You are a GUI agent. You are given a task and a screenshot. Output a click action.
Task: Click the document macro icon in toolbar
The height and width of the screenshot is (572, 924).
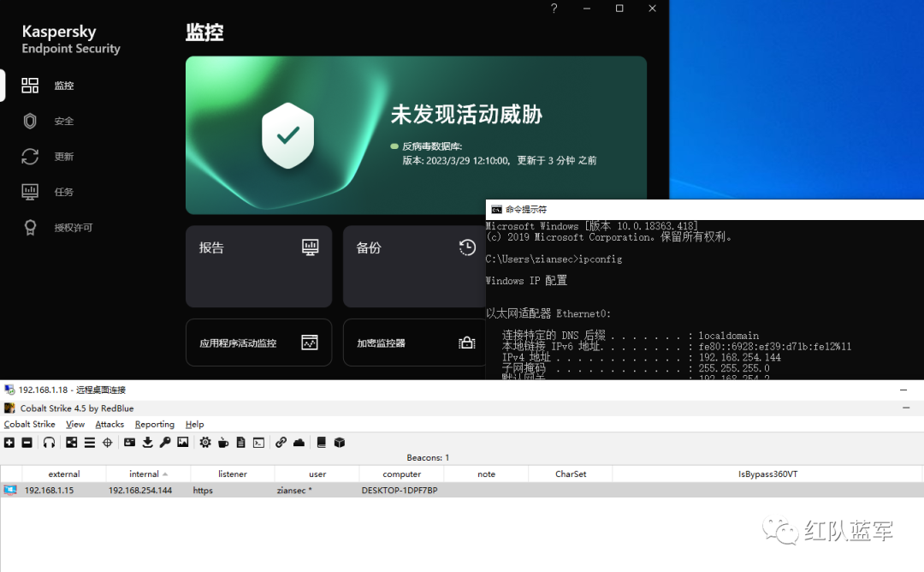tap(241, 442)
